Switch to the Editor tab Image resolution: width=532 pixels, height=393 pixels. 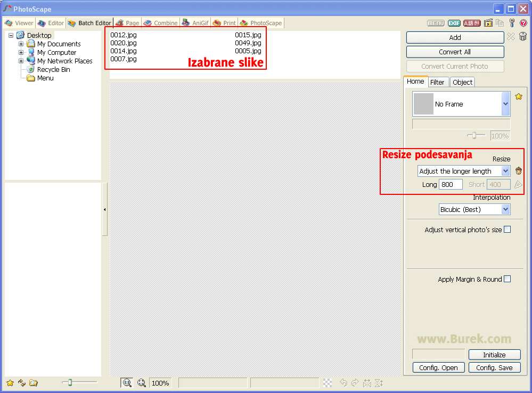click(51, 23)
